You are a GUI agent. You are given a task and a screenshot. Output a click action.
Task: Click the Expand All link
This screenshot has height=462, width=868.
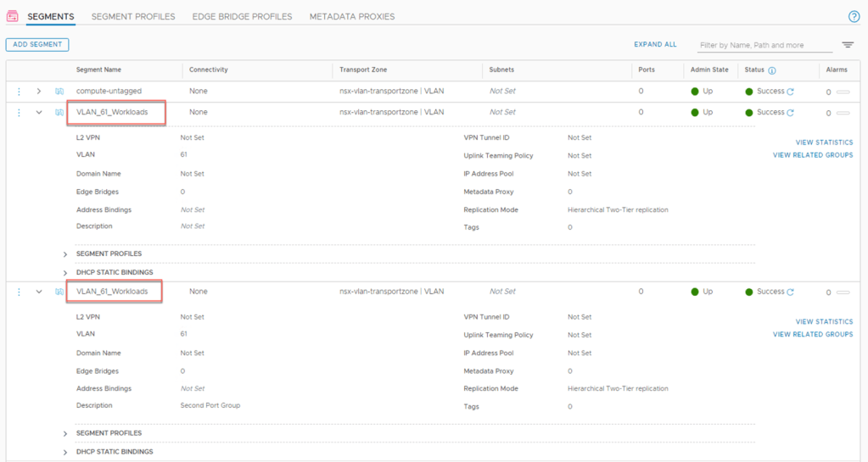(655, 44)
